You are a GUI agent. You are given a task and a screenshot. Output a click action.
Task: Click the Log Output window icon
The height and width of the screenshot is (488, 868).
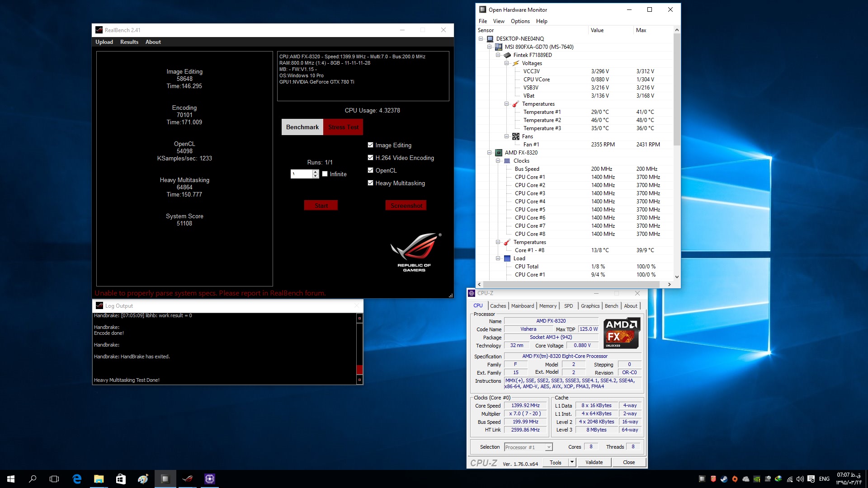coord(99,306)
